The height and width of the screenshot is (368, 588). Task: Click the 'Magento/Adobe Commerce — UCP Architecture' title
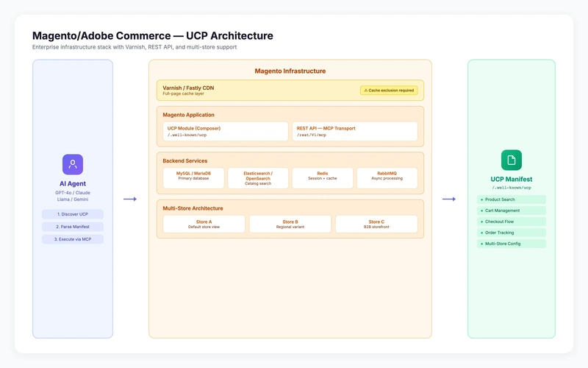tap(153, 35)
